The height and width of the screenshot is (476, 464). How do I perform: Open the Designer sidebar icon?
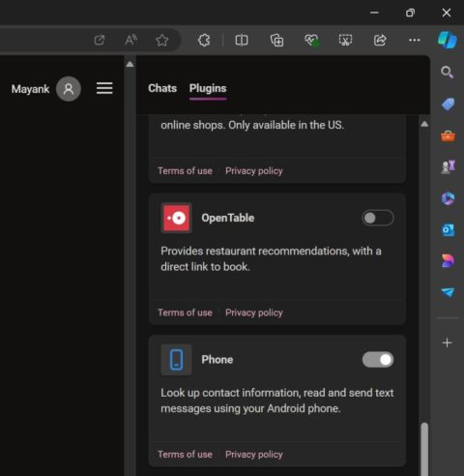tap(448, 261)
